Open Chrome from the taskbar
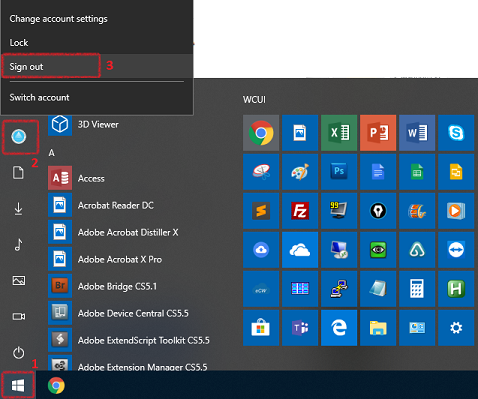This screenshot has width=478, height=399. (x=56, y=386)
